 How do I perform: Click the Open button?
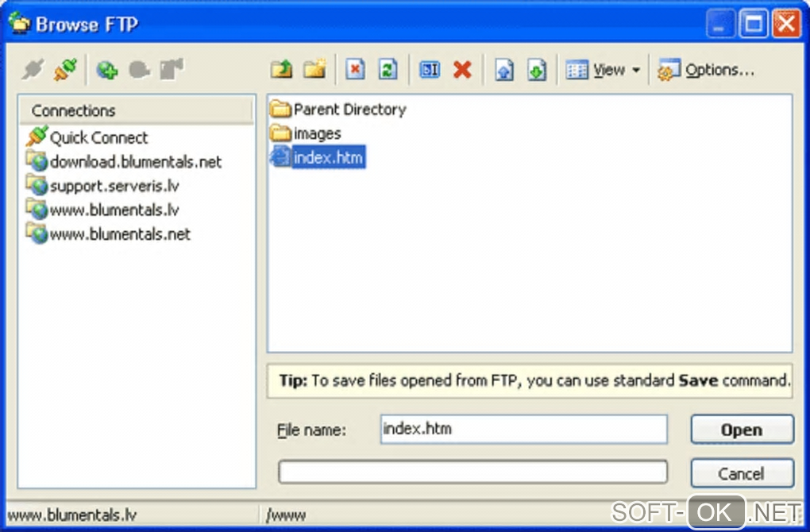[742, 430]
